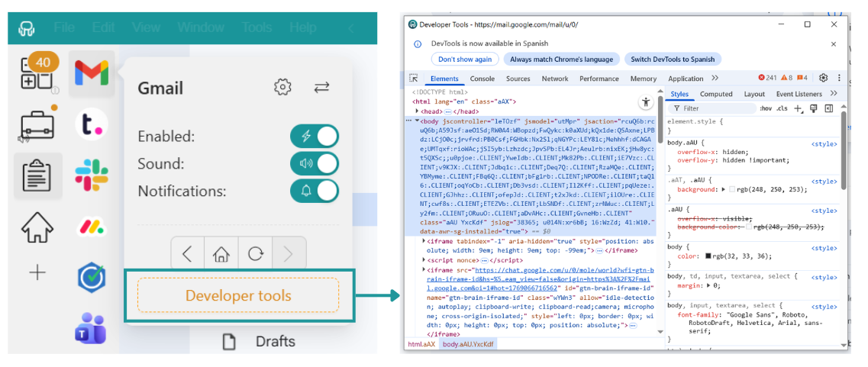
Task: Toggle the Enabled switch for Gmail
Action: tap(315, 136)
